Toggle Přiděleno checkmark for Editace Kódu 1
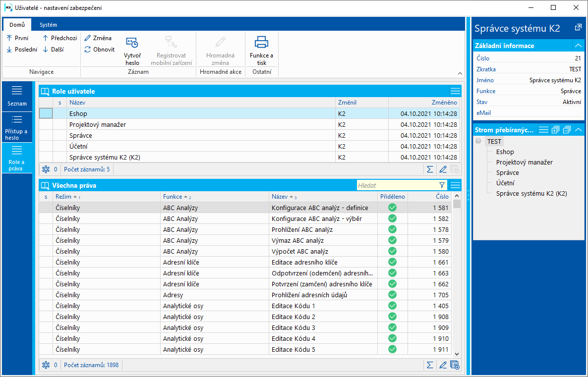Image resolution: width=588 pixels, height=377 pixels. click(392, 306)
